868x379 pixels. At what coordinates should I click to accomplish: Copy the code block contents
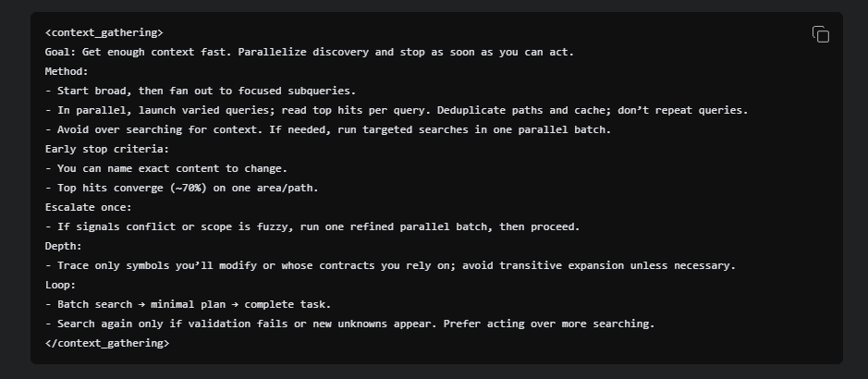click(820, 34)
